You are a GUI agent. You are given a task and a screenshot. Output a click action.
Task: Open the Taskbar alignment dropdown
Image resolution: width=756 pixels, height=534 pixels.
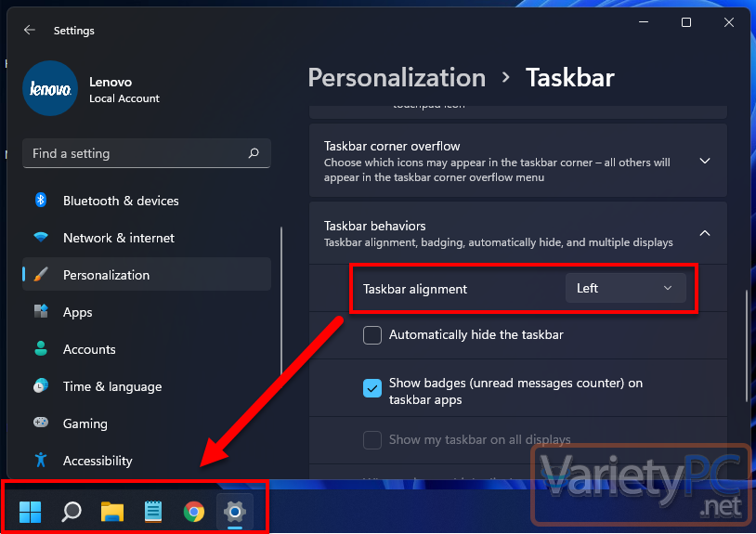[x=625, y=288]
